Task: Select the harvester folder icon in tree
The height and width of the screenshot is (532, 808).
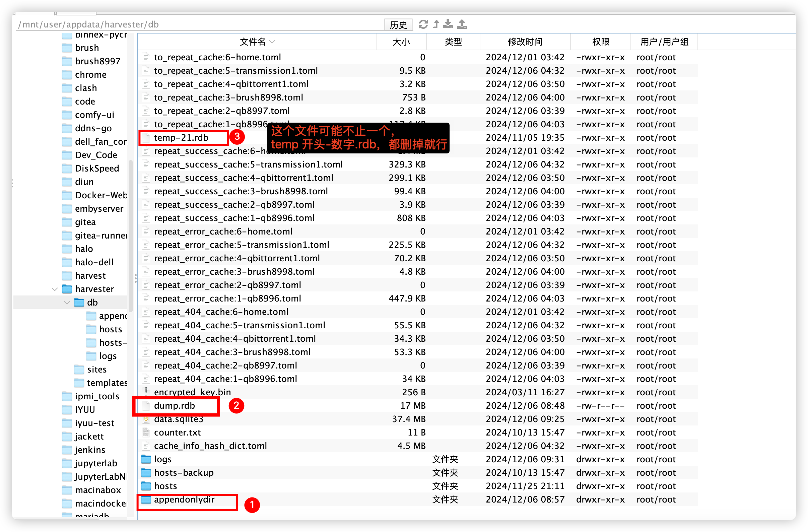Action: pyautogui.click(x=67, y=289)
